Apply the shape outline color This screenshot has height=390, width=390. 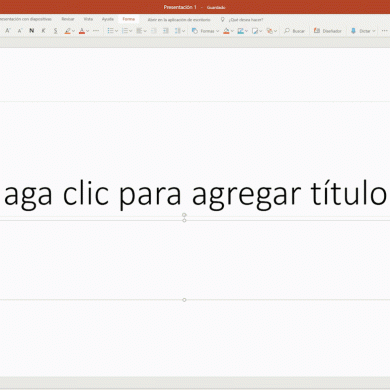click(241, 31)
